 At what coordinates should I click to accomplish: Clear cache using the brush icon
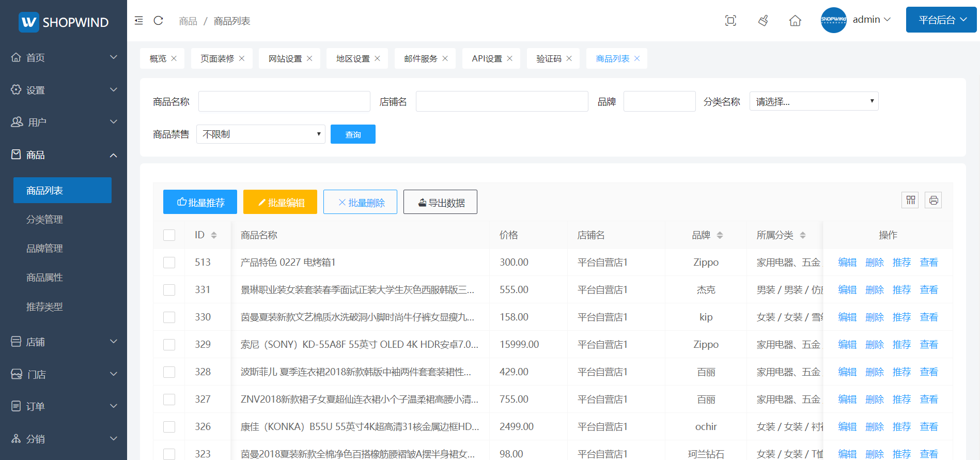coord(763,21)
